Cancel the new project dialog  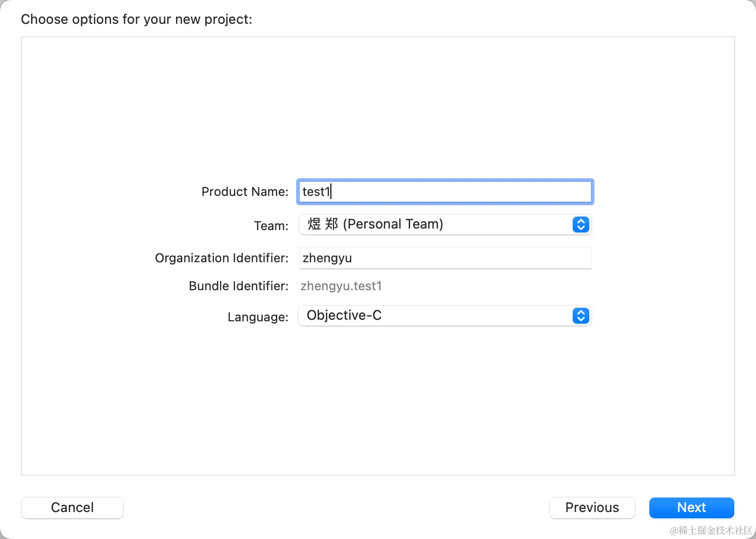coord(72,507)
